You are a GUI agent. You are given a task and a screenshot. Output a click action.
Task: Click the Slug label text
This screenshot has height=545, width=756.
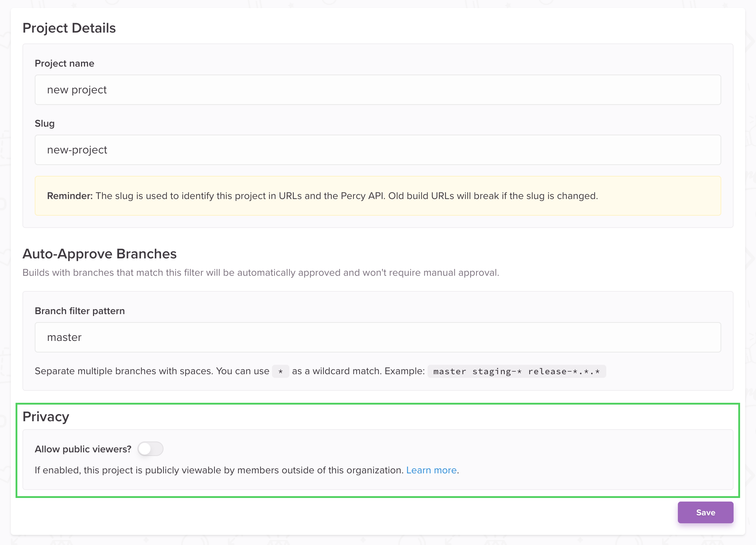point(44,123)
